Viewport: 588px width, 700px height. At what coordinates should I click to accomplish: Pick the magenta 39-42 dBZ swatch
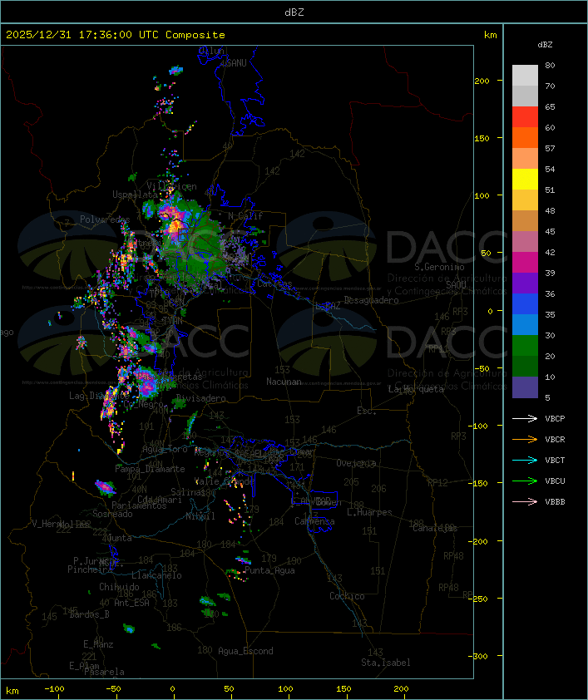click(525, 262)
